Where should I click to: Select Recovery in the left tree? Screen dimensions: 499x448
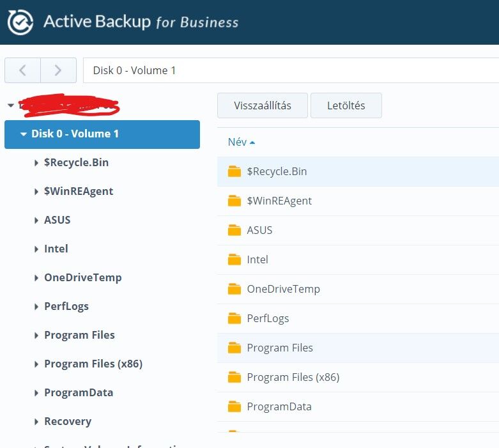point(68,421)
